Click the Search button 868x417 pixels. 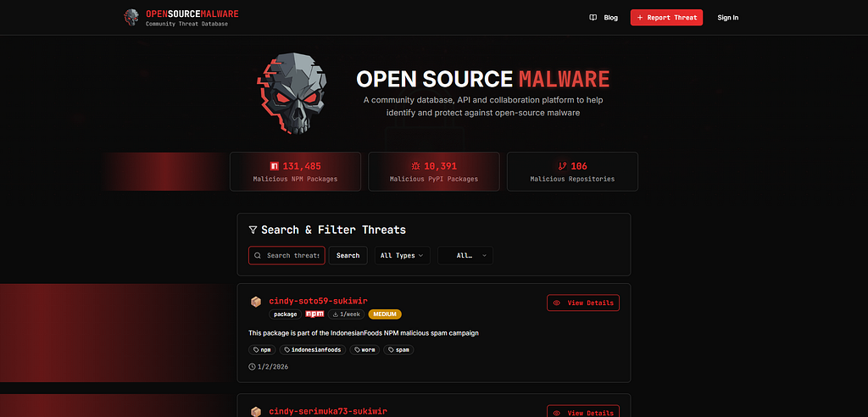point(348,255)
